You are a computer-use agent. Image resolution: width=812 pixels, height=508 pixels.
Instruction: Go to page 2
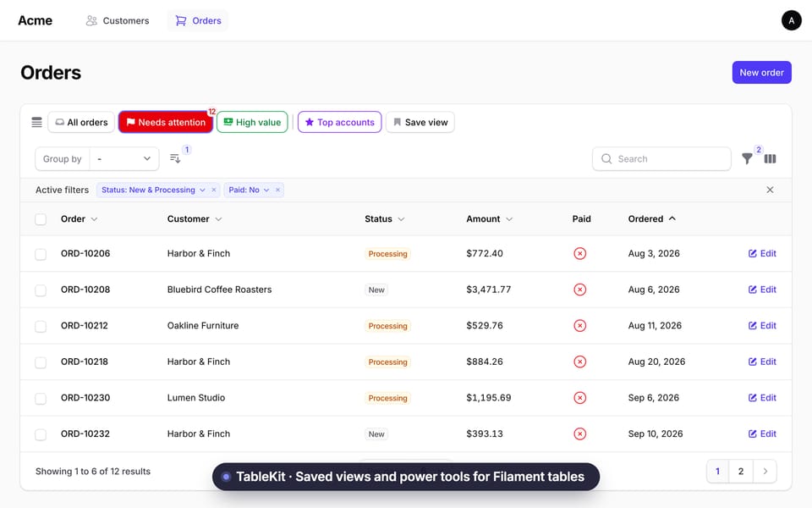point(741,472)
